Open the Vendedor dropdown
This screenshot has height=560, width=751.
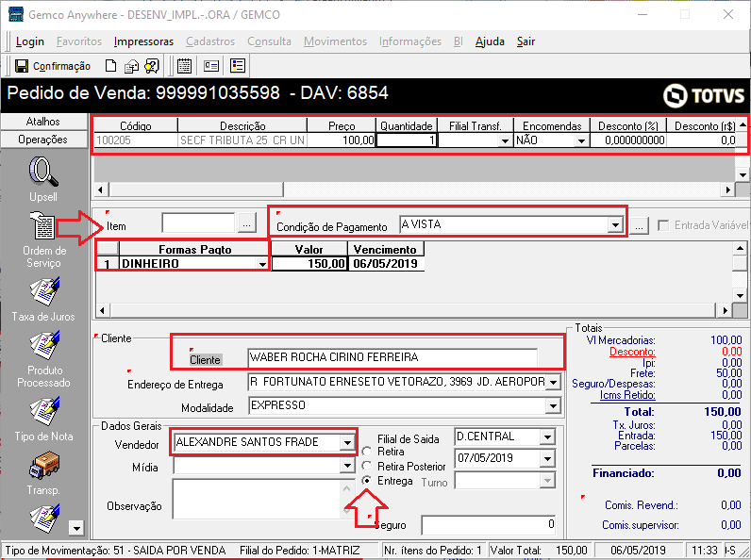point(347,443)
